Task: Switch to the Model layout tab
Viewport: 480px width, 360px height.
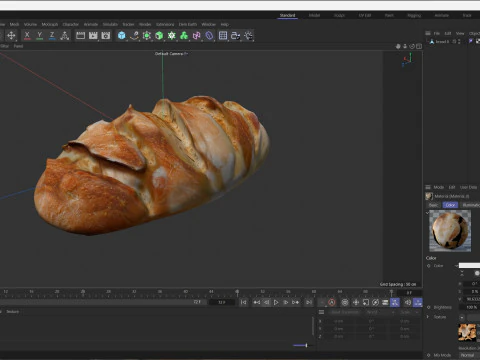Action: point(314,15)
